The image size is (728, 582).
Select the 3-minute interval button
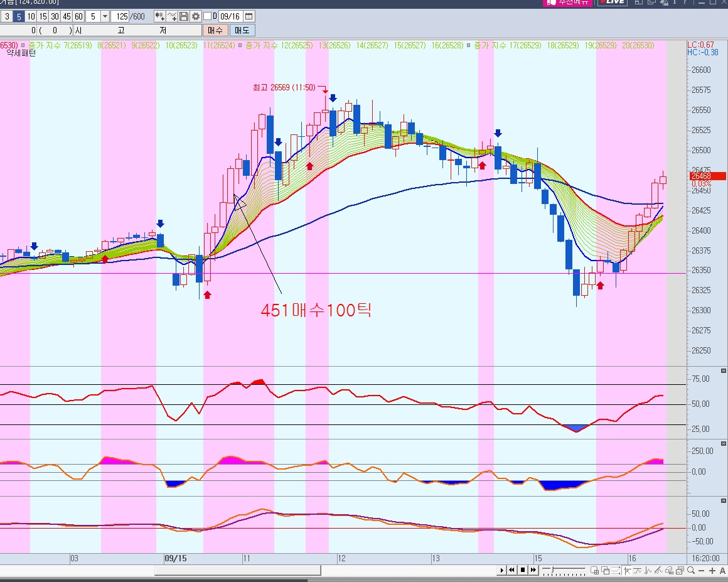(x=7, y=17)
